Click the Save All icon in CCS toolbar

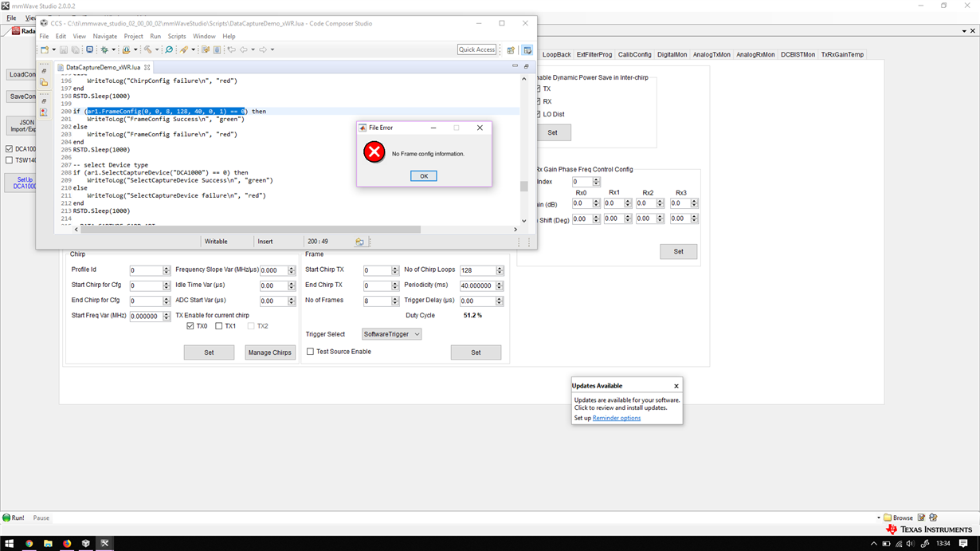[x=76, y=49]
